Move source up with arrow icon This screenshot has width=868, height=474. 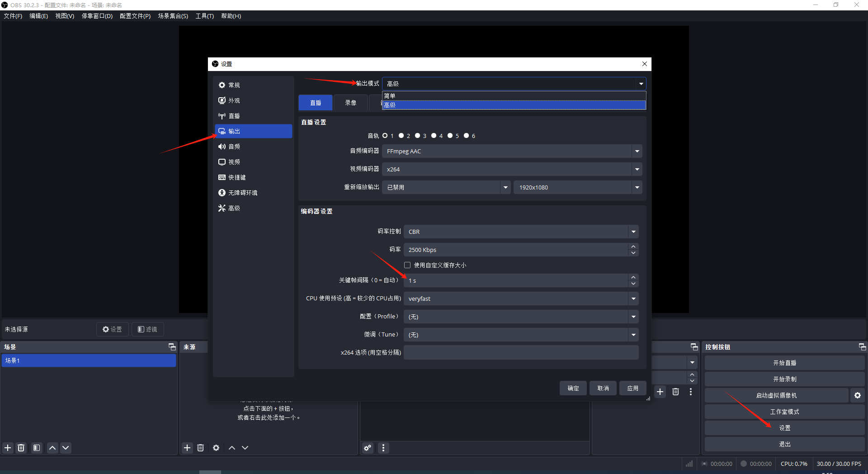[x=232, y=448]
